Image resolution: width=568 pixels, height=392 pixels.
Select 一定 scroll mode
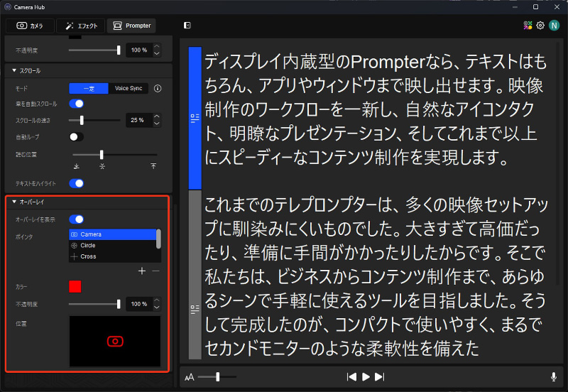click(x=89, y=88)
